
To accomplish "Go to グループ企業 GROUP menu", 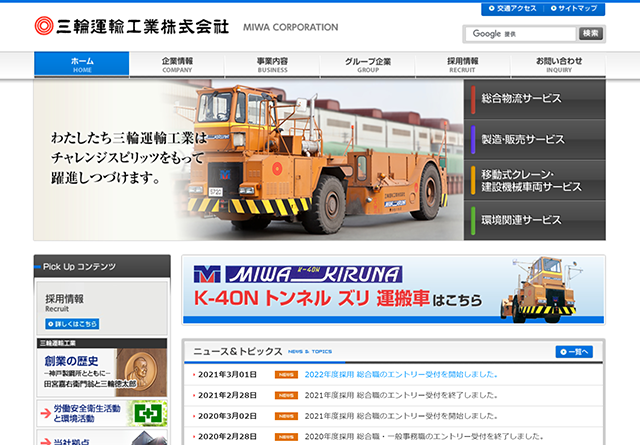I will tap(367, 65).
